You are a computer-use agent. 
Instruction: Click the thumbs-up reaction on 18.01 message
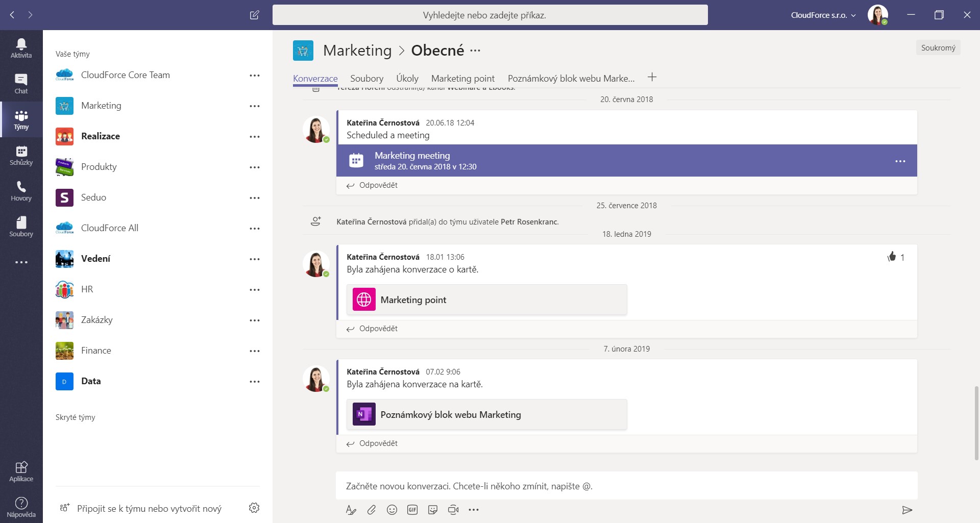[x=892, y=257]
